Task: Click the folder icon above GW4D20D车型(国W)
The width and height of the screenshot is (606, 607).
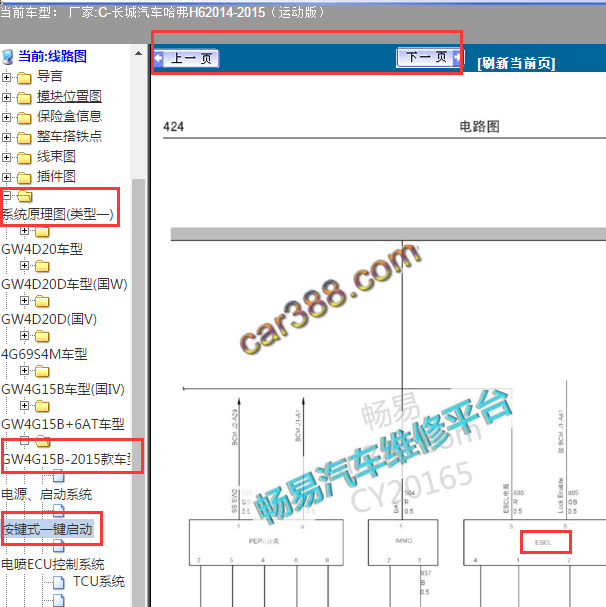Action: click(x=42, y=266)
